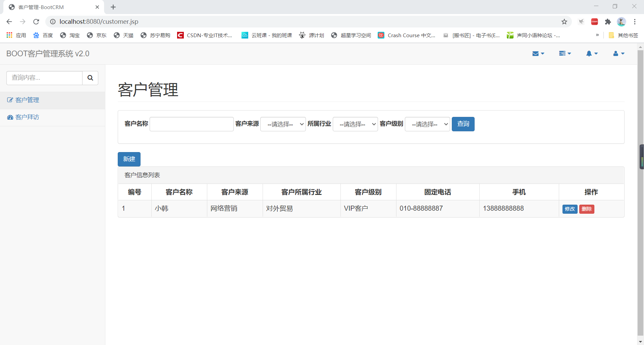Open the 京东 bookmark

click(97, 35)
